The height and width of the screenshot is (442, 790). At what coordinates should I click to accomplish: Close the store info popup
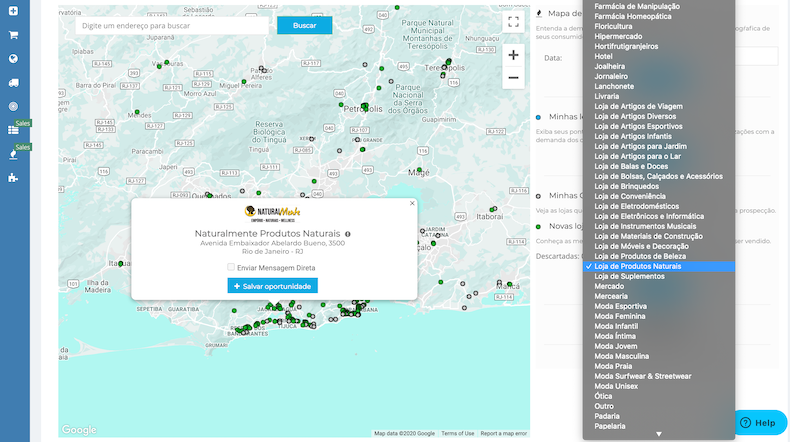coord(411,203)
